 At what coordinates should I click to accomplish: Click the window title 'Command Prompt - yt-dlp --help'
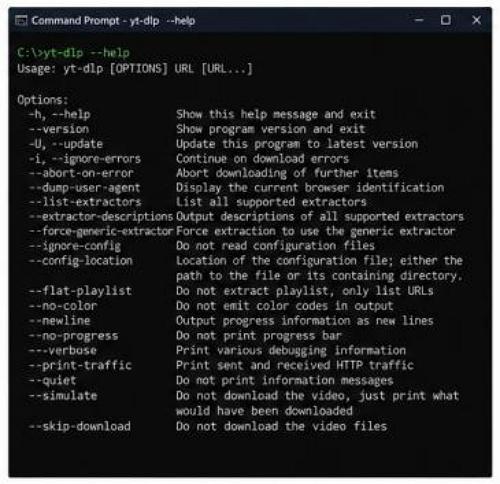(113, 21)
